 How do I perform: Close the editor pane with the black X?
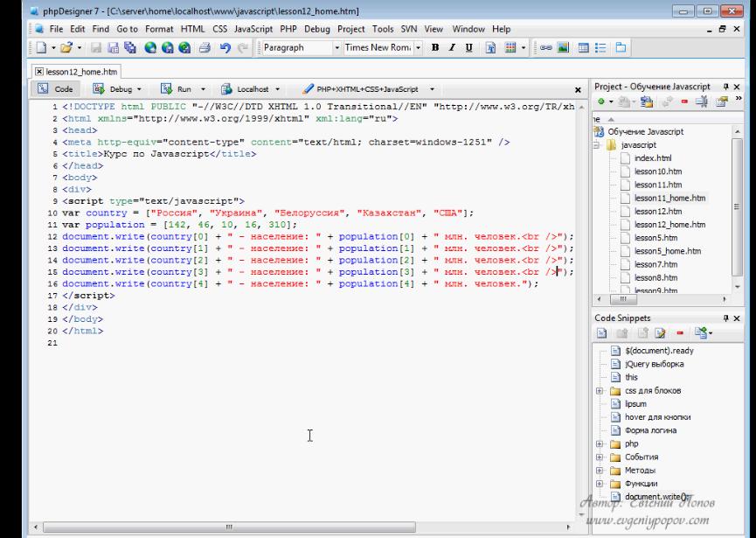[x=578, y=90]
